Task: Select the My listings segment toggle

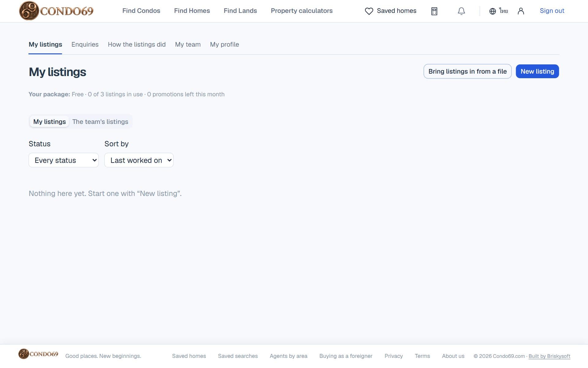Action: point(49,122)
